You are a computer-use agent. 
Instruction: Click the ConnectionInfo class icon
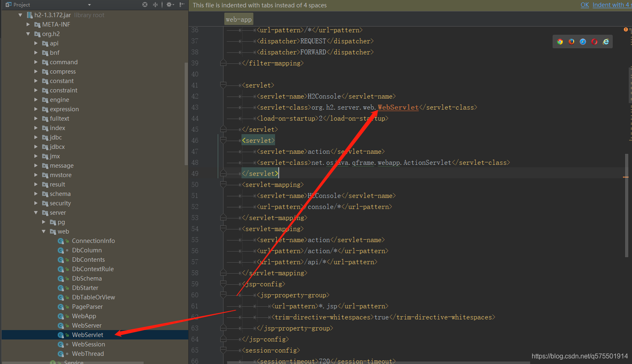[x=61, y=241]
